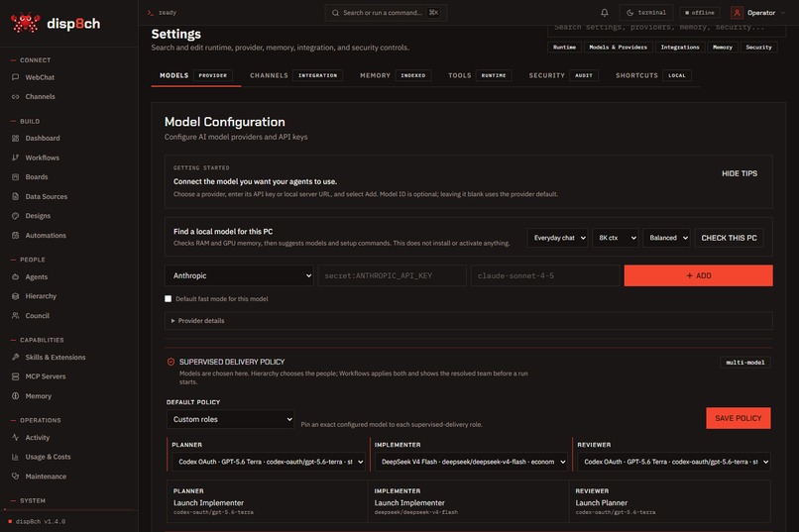Click the disp8ch crab logo
Screen dimensions: 799x532
25,23
